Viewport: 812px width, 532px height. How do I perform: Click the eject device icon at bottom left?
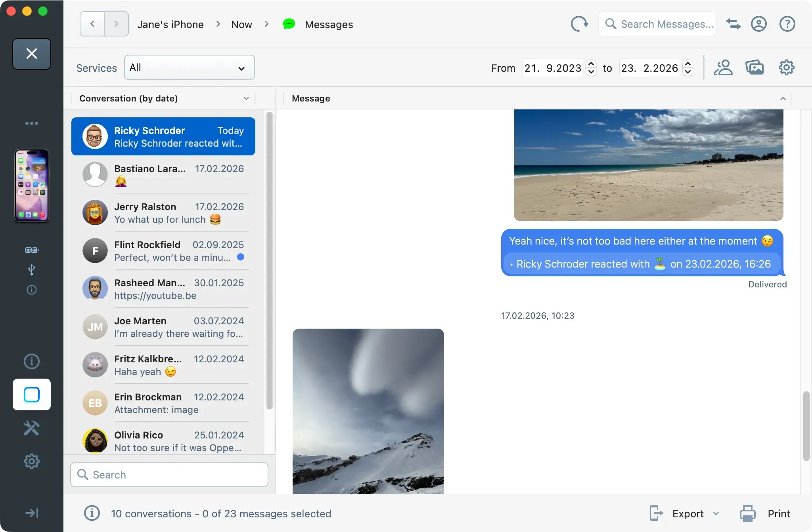[x=31, y=513]
